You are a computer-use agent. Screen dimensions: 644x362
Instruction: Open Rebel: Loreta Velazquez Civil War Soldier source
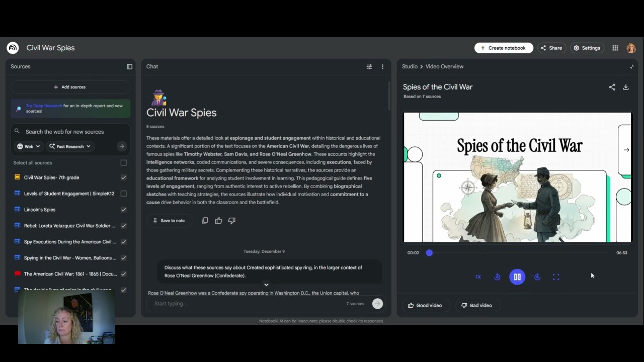(69, 226)
